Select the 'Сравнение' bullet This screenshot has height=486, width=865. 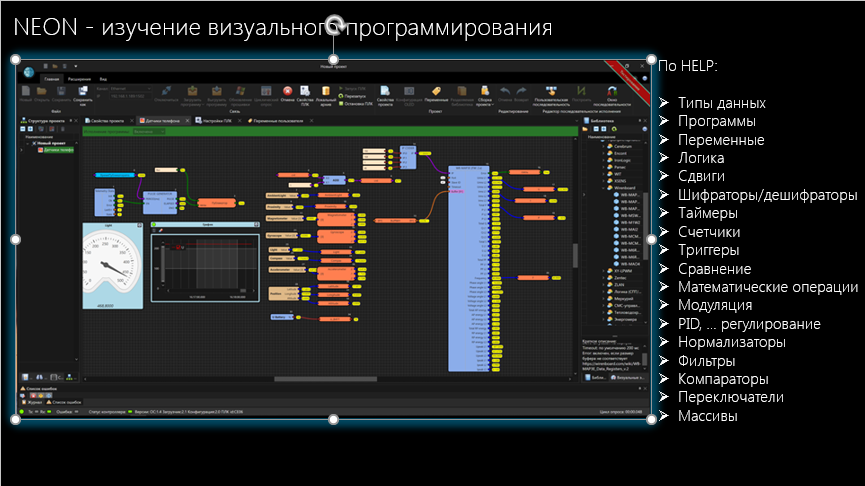click(714, 269)
